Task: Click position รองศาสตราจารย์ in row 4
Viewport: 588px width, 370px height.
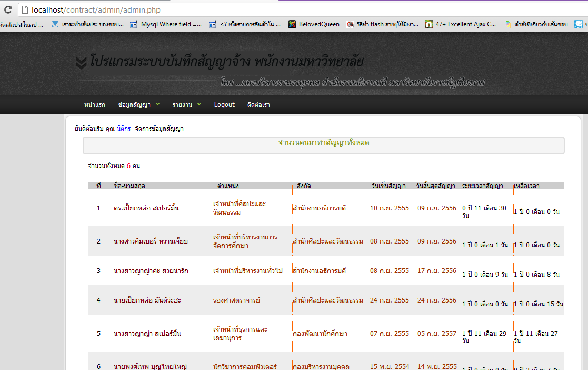Action: click(x=237, y=300)
